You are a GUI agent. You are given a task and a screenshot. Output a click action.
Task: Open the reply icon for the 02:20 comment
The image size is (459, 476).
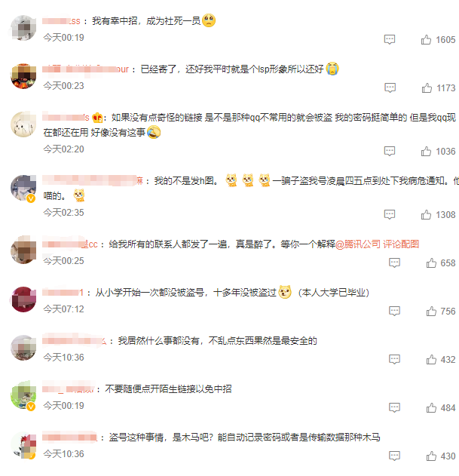[x=390, y=152]
